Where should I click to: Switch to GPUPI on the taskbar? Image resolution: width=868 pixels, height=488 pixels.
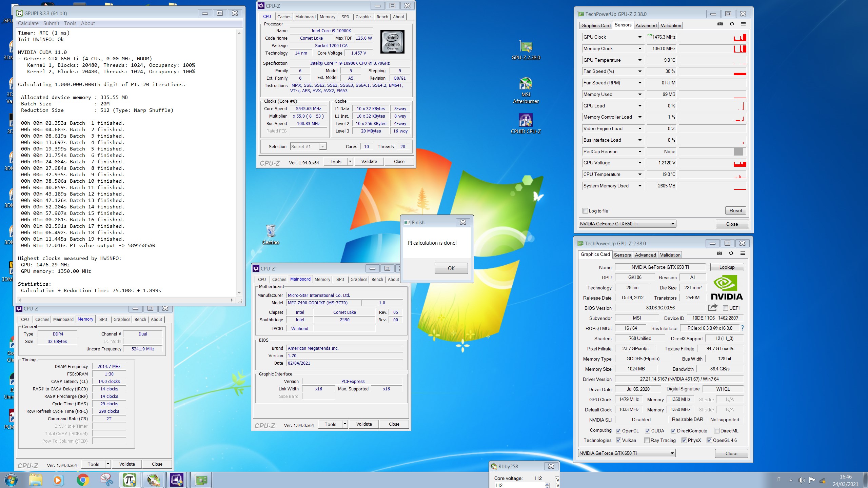tap(130, 480)
